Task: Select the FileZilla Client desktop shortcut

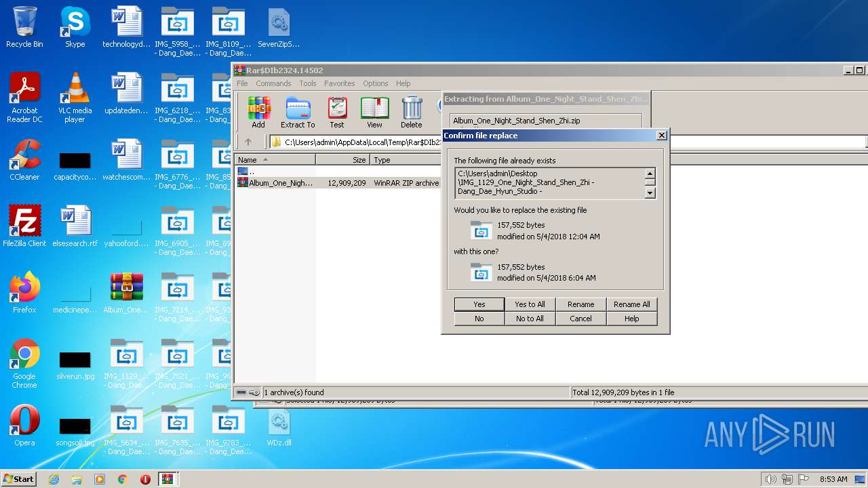Action: point(24,227)
